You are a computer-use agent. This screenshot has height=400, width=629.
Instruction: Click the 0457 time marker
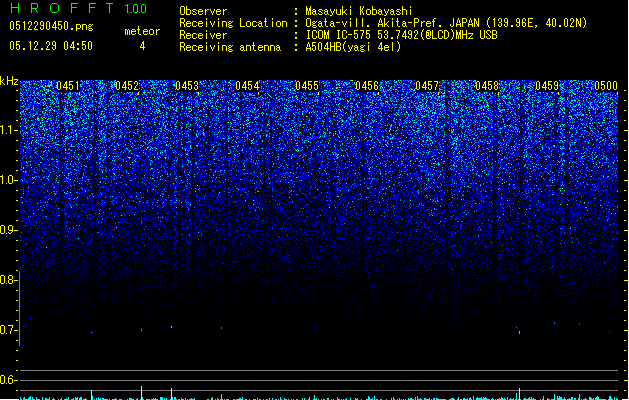point(427,86)
